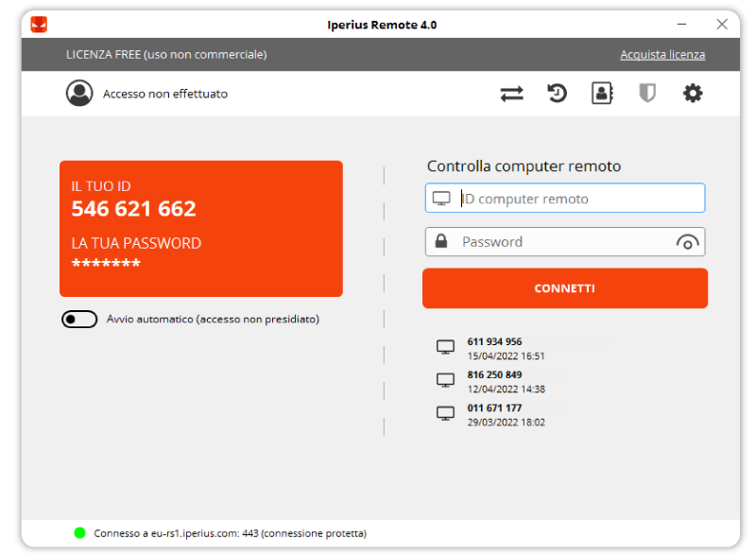Toggle Avvio automatico unattended access switch
The image size is (756, 556).
[79, 319]
